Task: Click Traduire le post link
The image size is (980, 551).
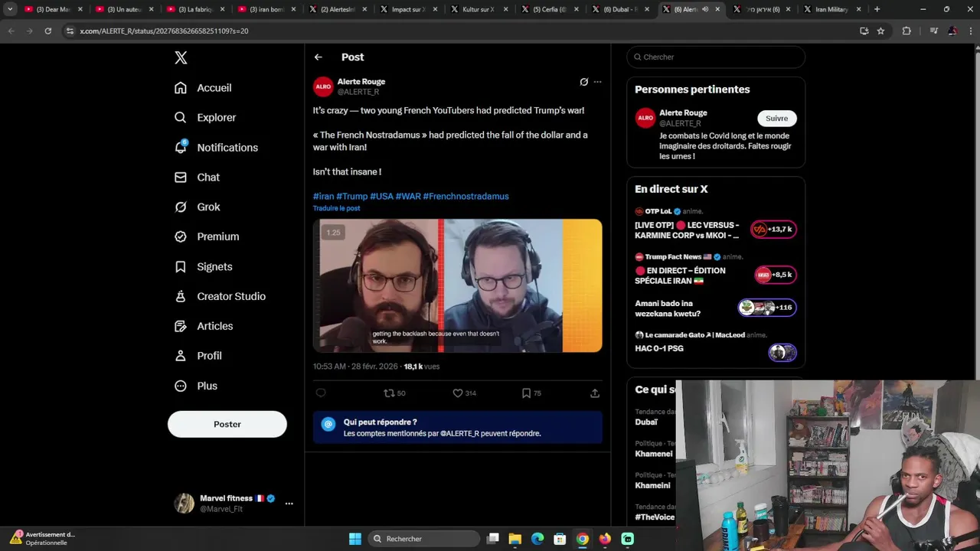Action: click(336, 208)
